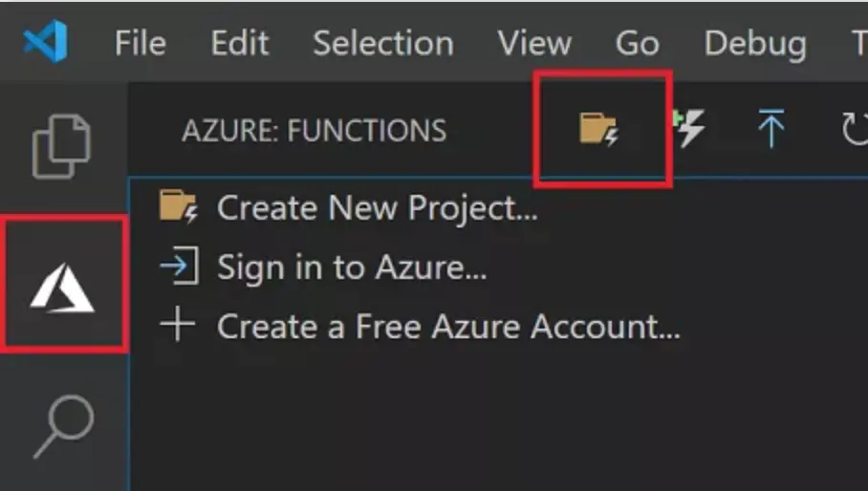Open the Explorer view in activity bar

[62, 145]
